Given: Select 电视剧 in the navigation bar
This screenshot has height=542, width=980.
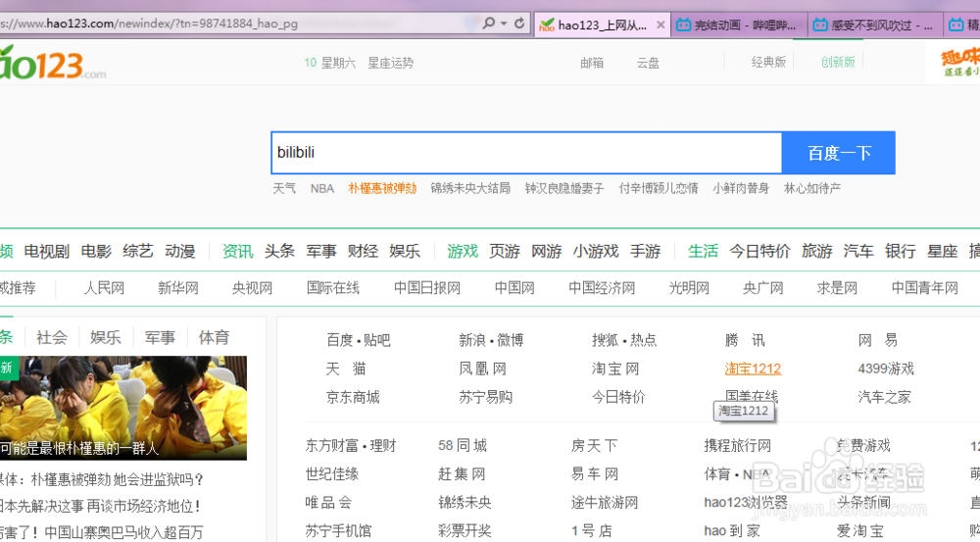Looking at the screenshot, I should (47, 251).
